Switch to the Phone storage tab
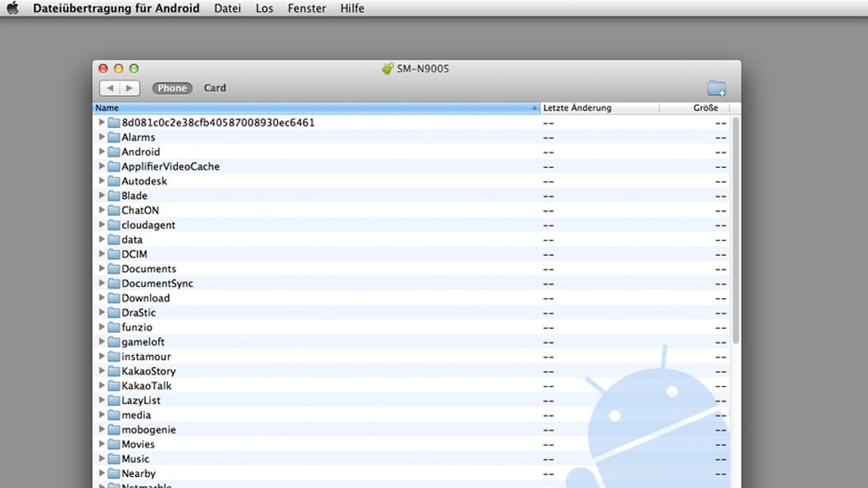The width and height of the screenshot is (868, 488). point(172,88)
